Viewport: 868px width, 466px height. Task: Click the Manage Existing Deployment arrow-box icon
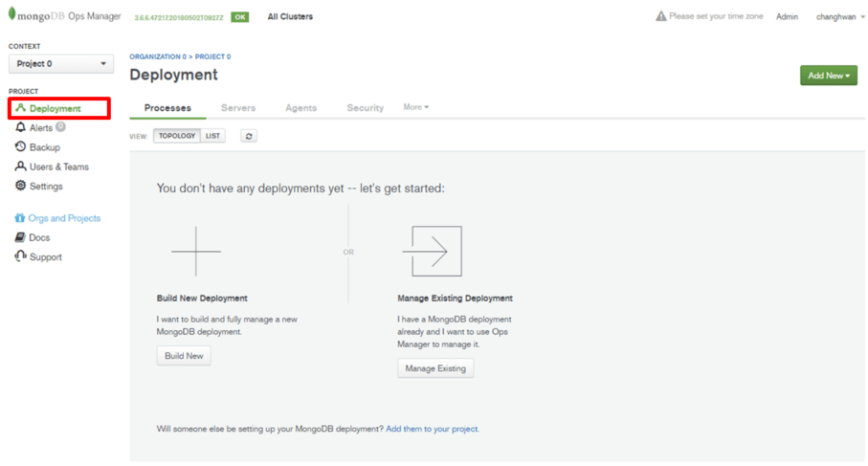[433, 252]
